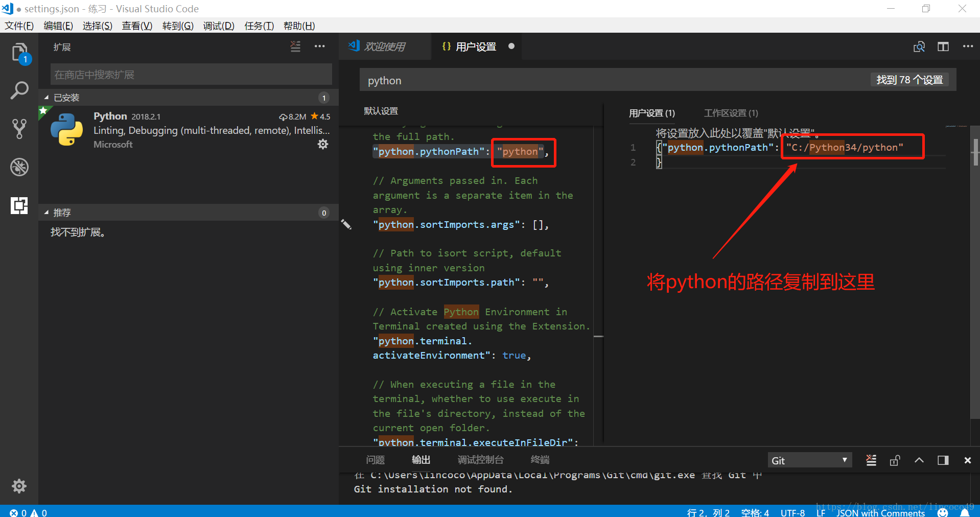Close the bottom output panel

pyautogui.click(x=967, y=460)
